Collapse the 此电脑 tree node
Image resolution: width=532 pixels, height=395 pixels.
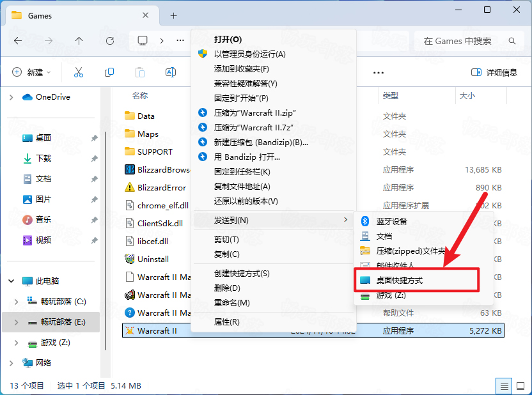pos(12,281)
